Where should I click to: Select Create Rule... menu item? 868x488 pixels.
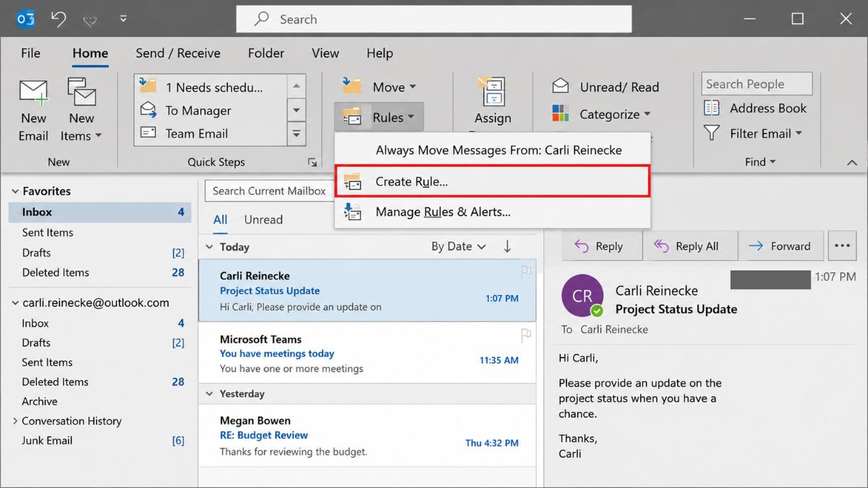[493, 181]
